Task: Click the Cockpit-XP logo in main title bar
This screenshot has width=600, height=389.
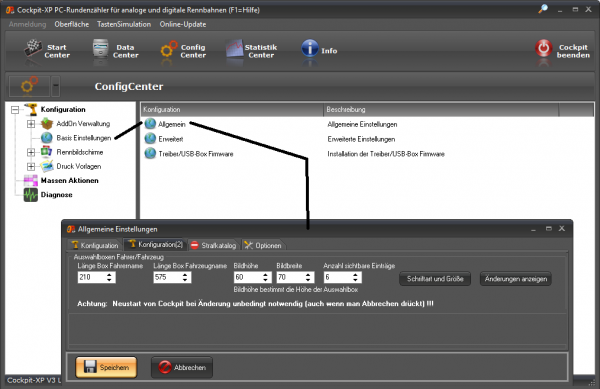Action: pyautogui.click(x=10, y=10)
